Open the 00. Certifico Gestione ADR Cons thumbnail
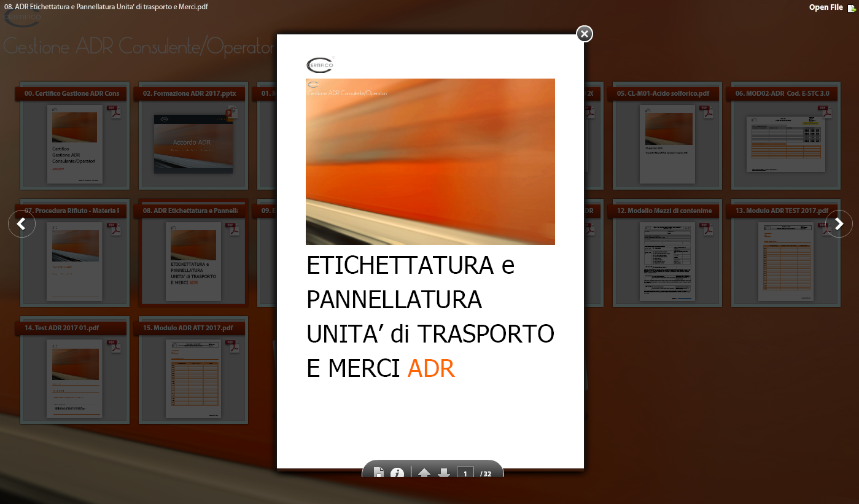 point(74,144)
